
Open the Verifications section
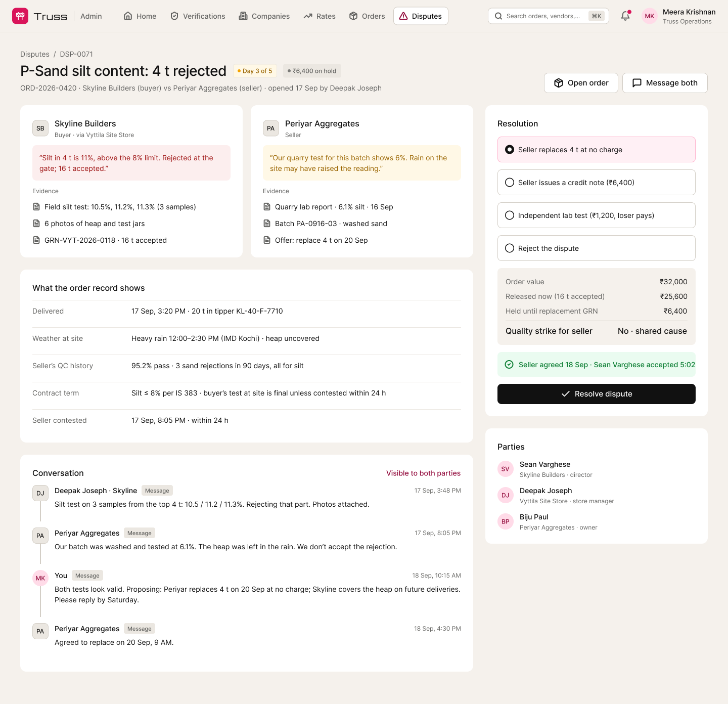click(x=198, y=16)
